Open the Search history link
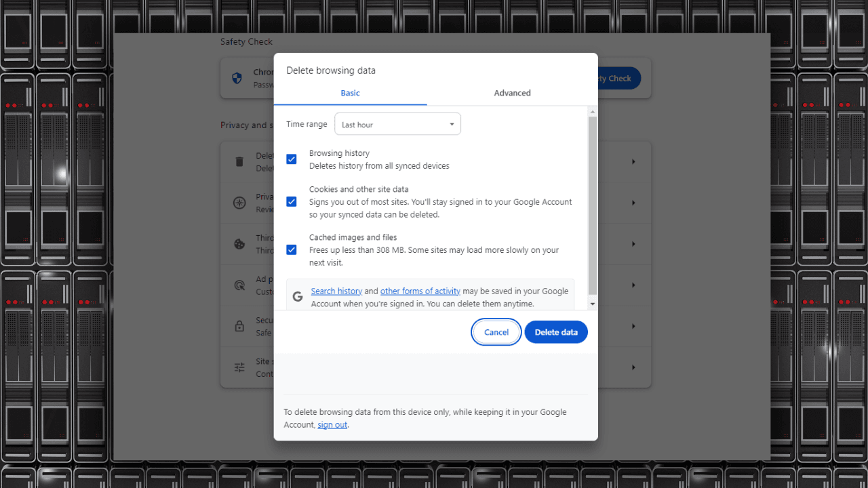 pyautogui.click(x=336, y=291)
